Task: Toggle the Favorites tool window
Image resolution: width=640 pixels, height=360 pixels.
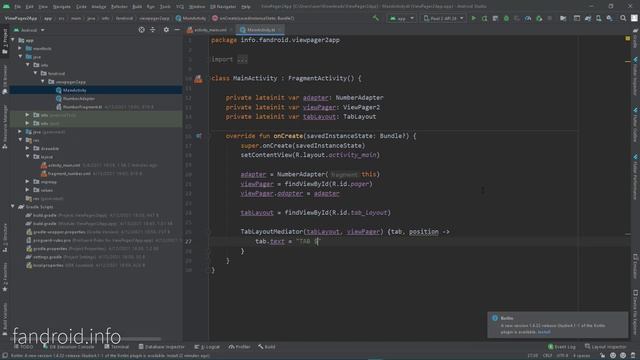Action: [x=5, y=277]
